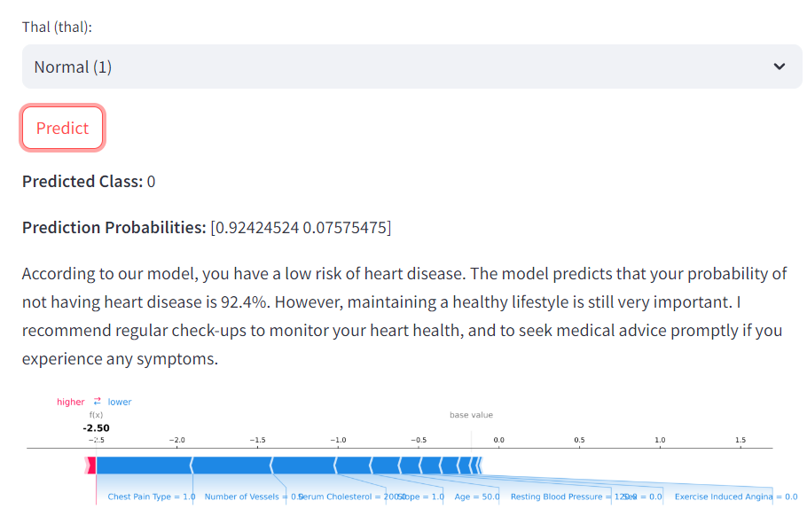Click the 'Predicted Class: 0' result text

coord(89,182)
